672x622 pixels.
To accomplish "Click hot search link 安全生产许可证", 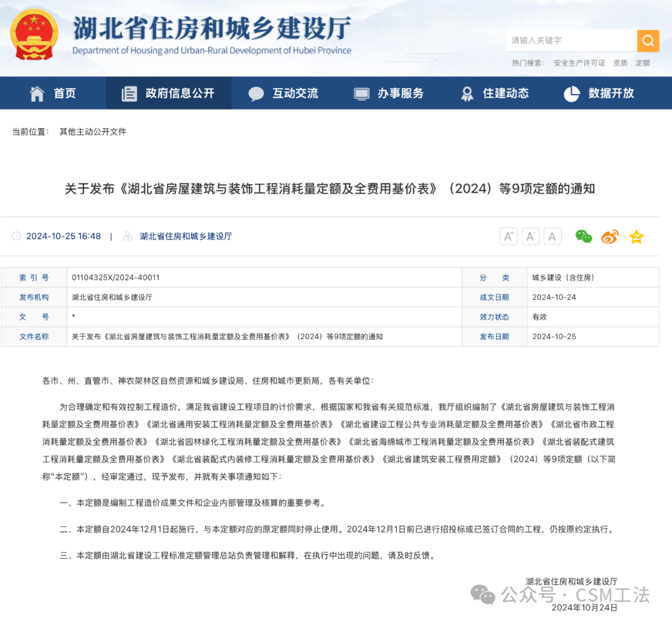I will pos(579,63).
